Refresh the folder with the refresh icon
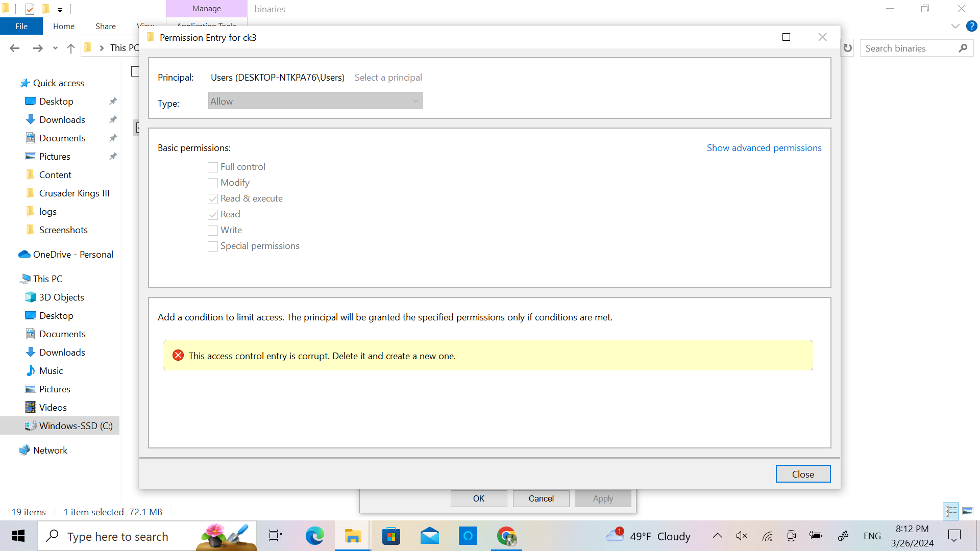 [x=847, y=48]
